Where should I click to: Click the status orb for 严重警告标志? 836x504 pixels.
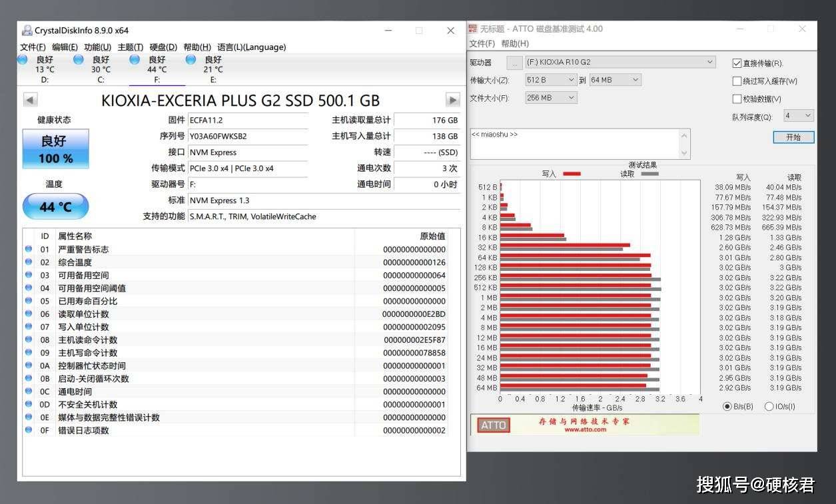(x=29, y=249)
